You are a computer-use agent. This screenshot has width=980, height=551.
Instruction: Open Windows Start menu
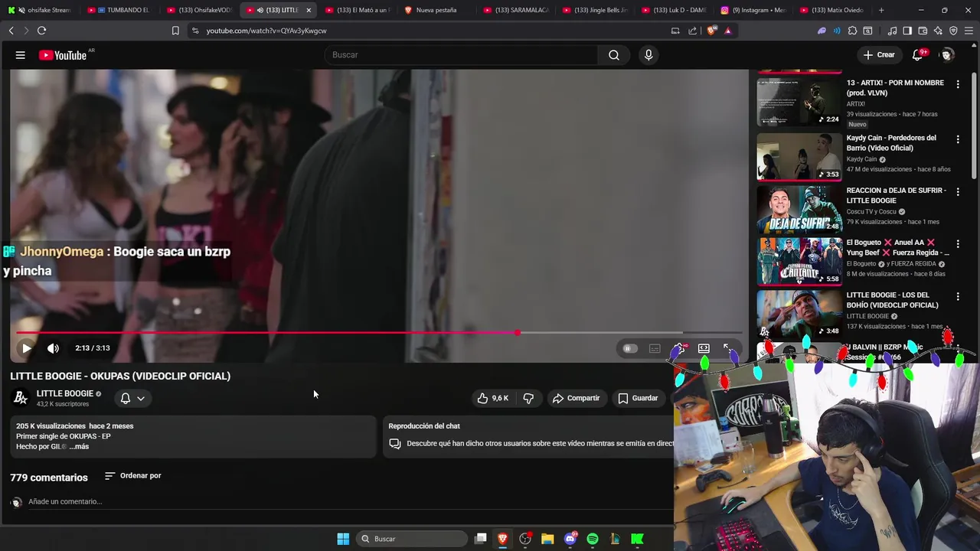[343, 539]
